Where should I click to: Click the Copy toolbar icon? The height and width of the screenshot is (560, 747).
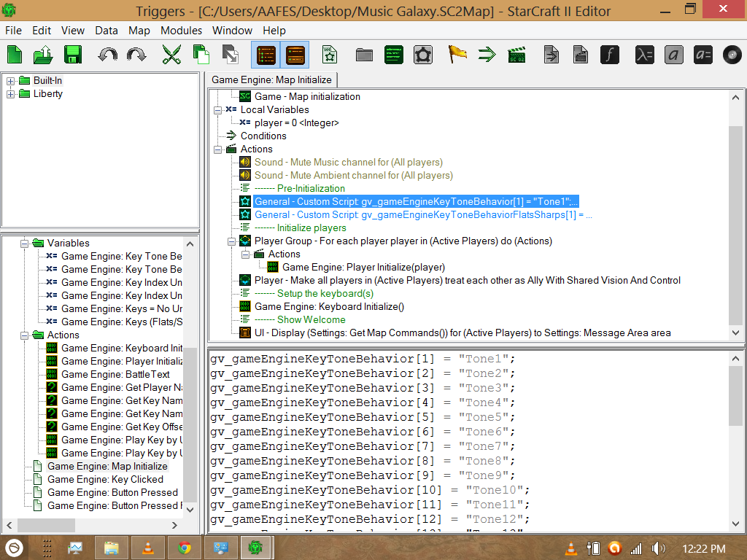click(x=201, y=54)
